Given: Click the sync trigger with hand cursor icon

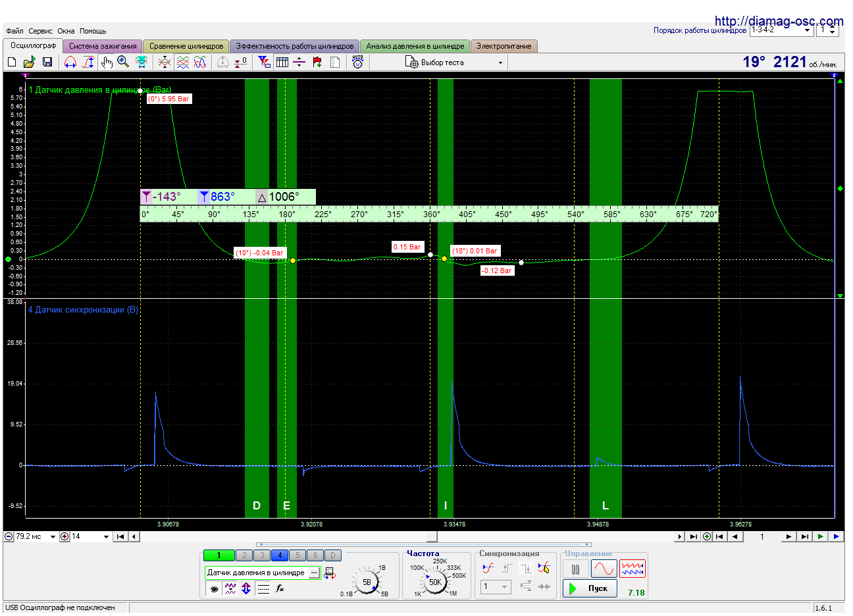Looking at the screenshot, I should point(544,567).
